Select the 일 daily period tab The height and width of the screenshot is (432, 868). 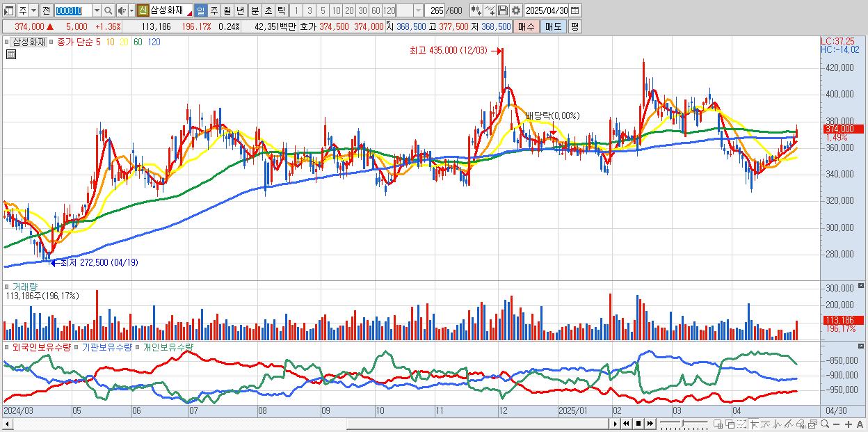200,11
